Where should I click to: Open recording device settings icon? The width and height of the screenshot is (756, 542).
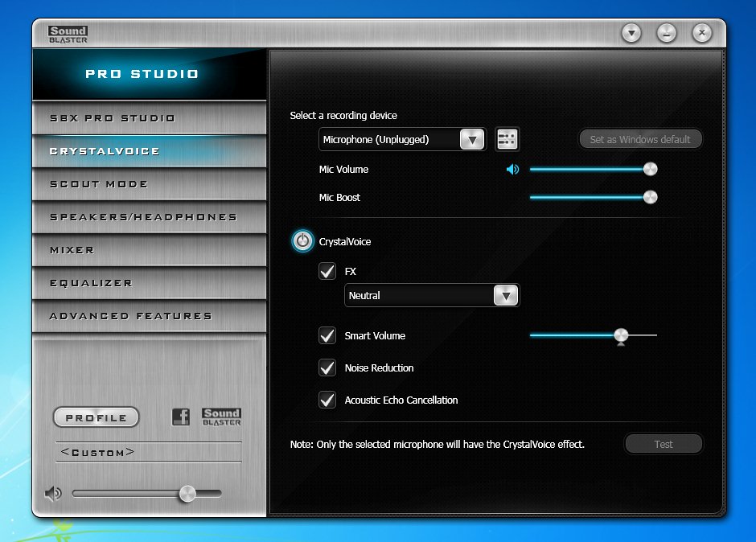[507, 139]
